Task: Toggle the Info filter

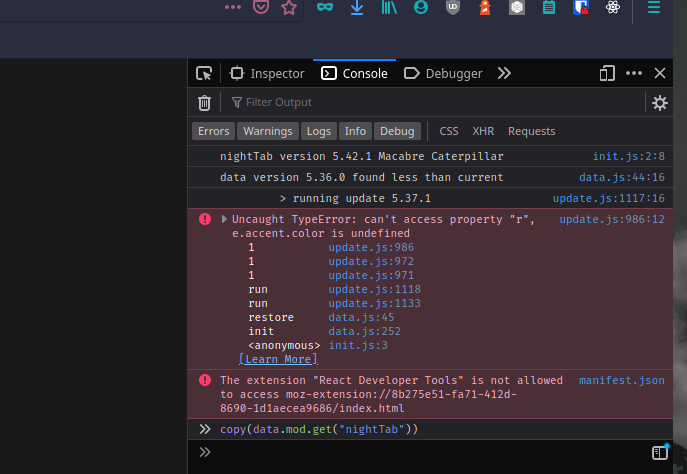Action: (x=355, y=131)
